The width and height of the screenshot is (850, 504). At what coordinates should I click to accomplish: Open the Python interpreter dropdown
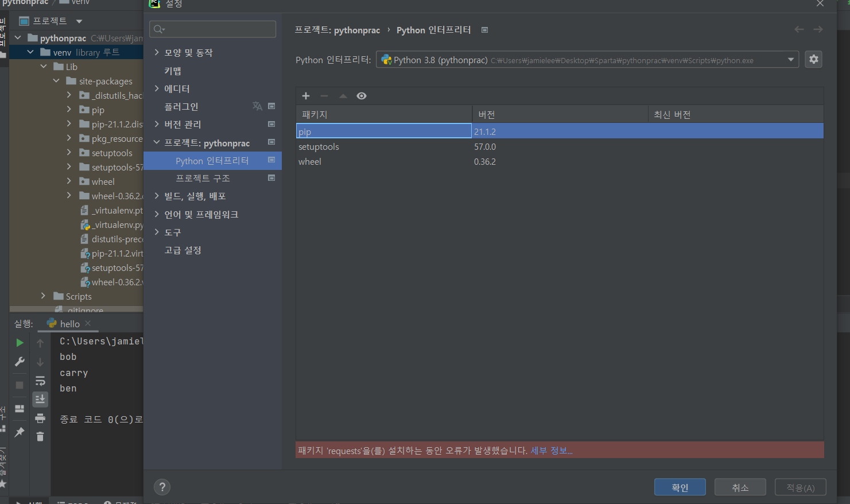[791, 60]
